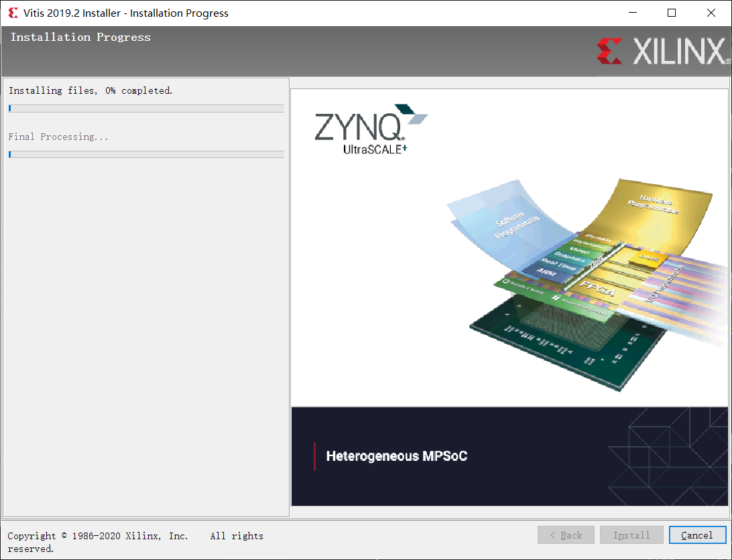
Task: Click the Final Processing progress bar
Action: 146,155
